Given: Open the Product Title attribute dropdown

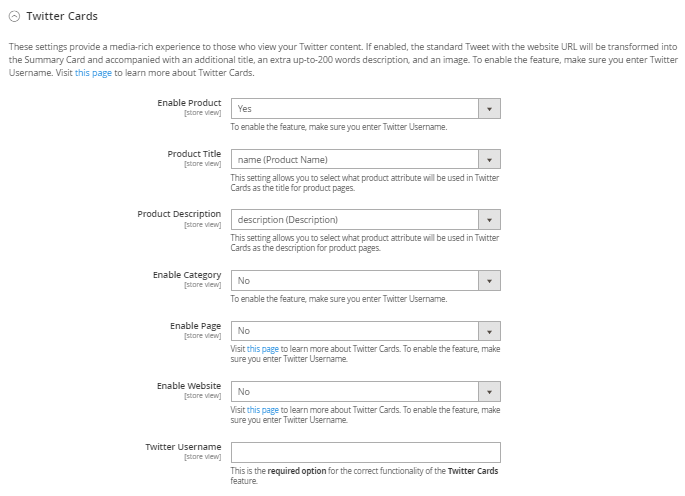Looking at the screenshot, I should tap(355, 159).
